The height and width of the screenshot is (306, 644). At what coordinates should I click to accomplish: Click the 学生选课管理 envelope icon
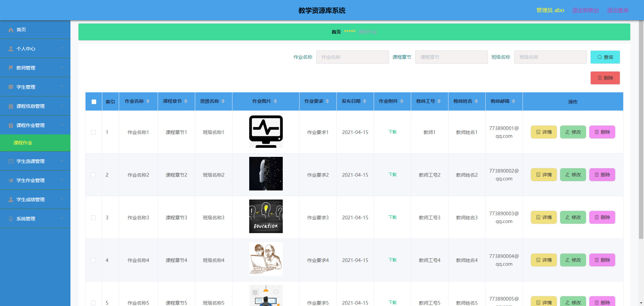tap(11, 161)
